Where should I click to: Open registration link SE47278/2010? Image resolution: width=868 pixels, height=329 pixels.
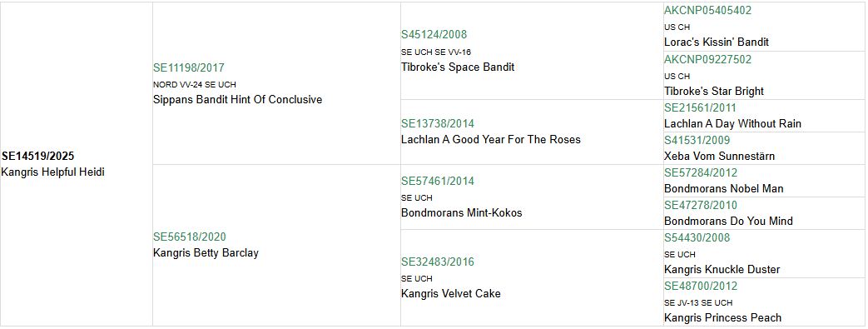click(701, 206)
